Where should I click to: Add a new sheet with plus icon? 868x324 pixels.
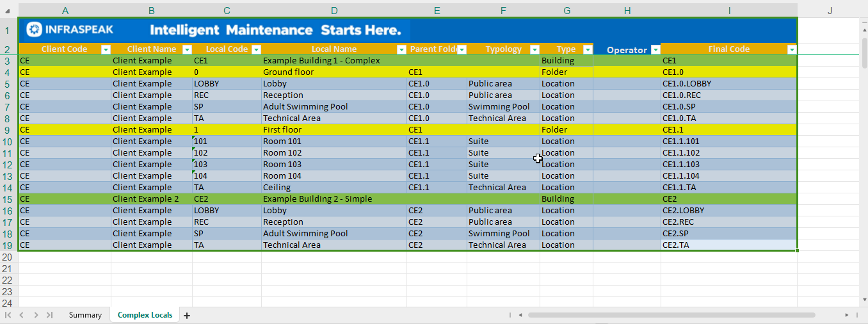(x=187, y=316)
